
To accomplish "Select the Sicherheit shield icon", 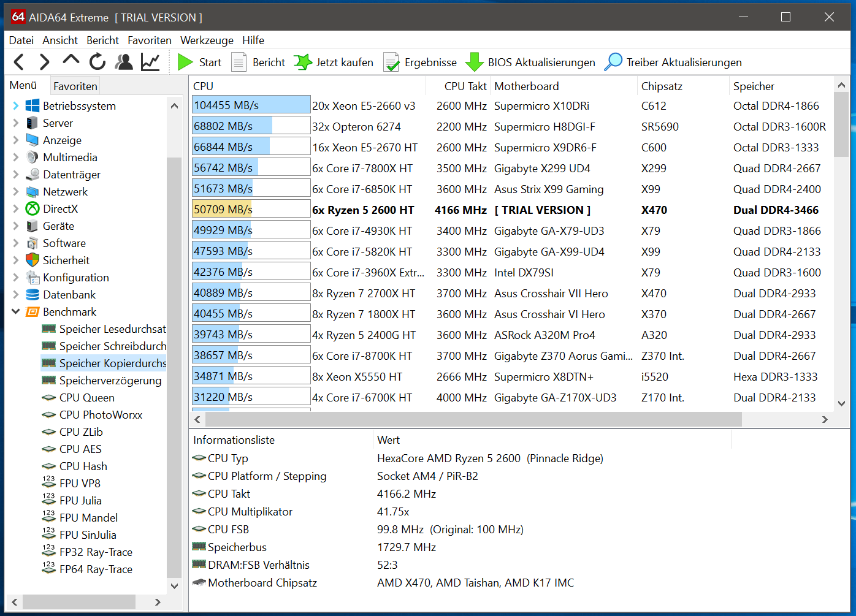I will [32, 260].
